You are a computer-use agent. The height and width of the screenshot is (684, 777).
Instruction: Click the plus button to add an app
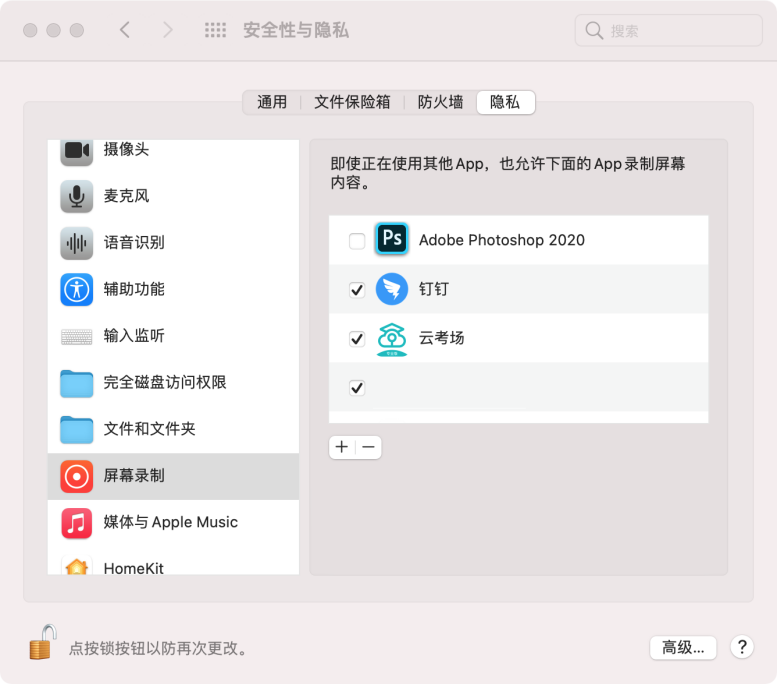[x=342, y=447]
